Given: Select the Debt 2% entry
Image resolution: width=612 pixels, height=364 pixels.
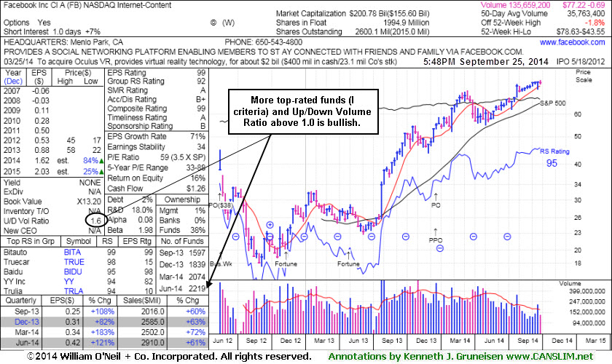Looking at the screenshot, I should [x=130, y=199].
